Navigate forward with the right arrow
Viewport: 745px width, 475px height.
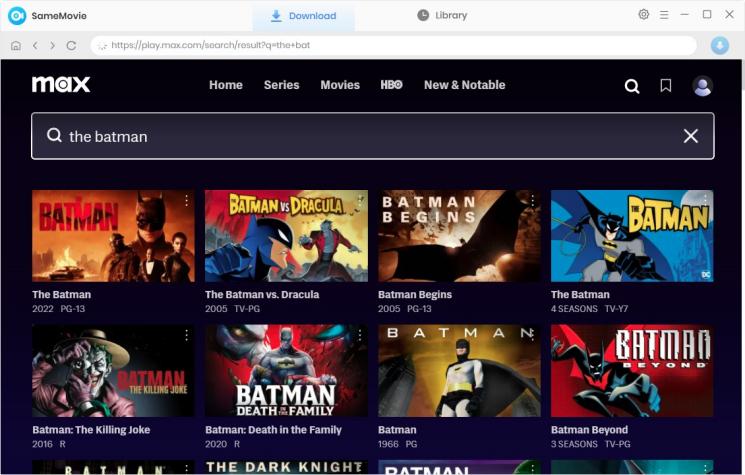tap(52, 46)
